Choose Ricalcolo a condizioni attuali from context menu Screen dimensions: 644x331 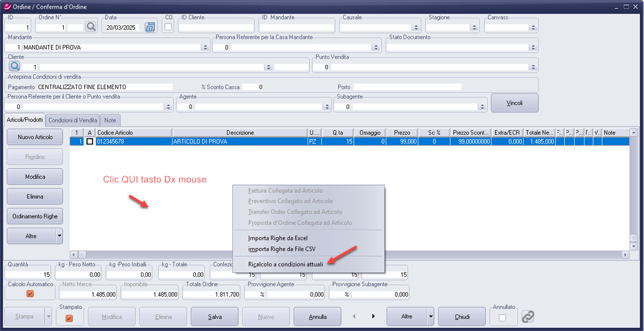(285, 263)
